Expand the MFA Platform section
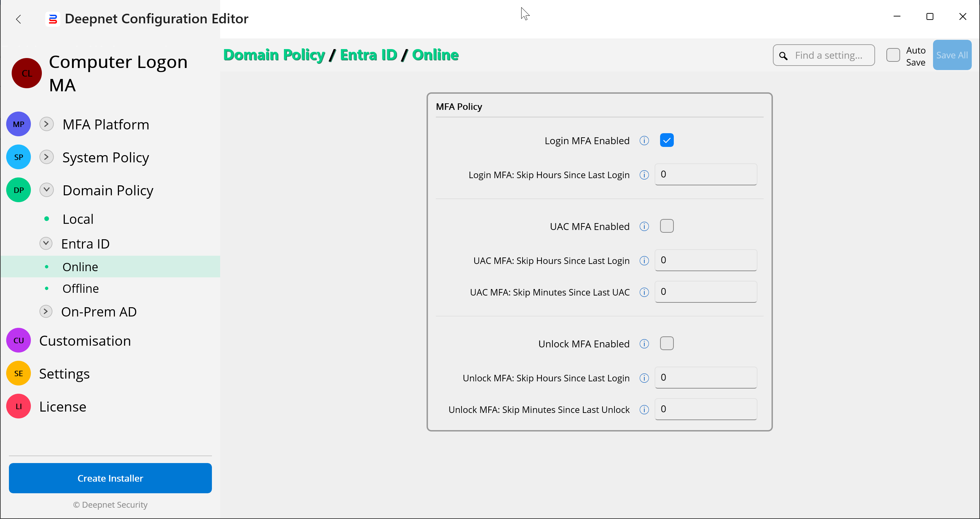 [46, 124]
